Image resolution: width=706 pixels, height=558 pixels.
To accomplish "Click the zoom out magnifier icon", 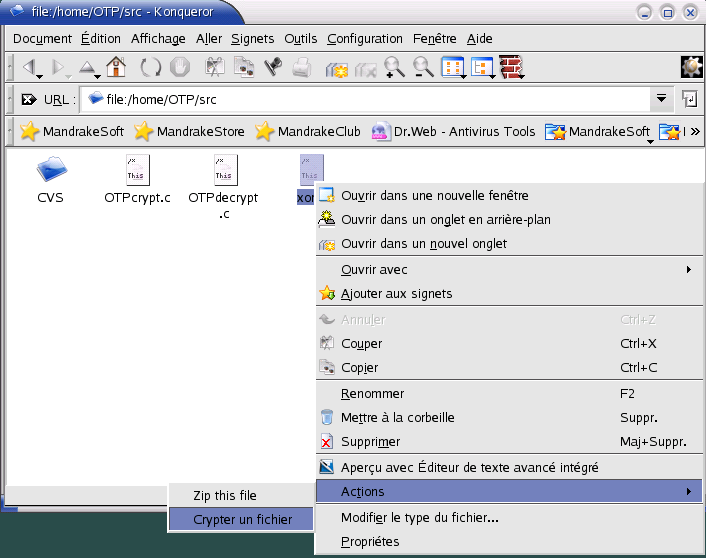I will point(423,68).
